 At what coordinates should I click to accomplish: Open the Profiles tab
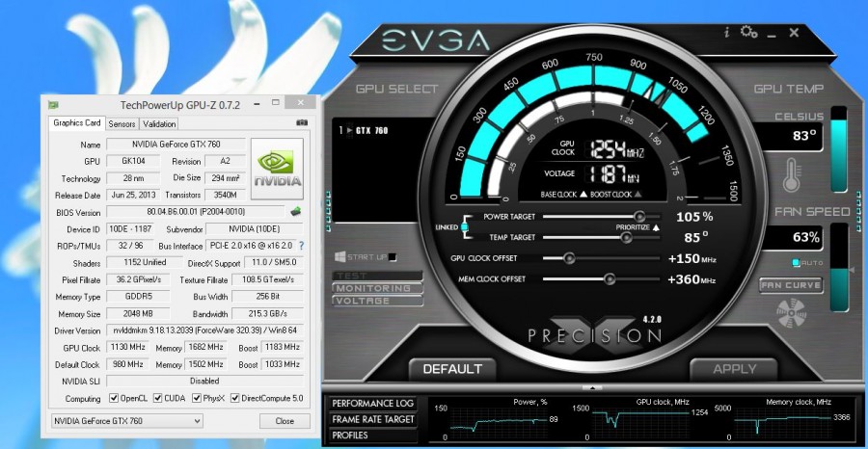point(372,436)
